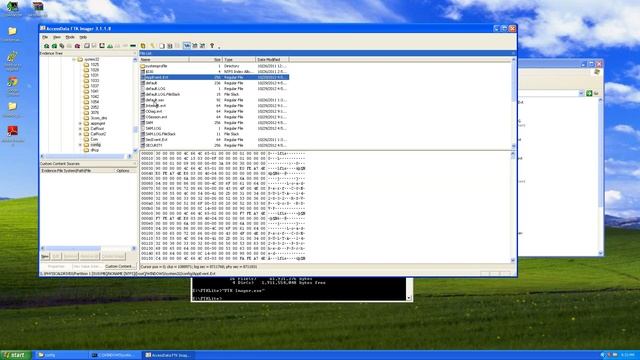The height and width of the screenshot is (360, 640).
Task: Click Remove All Evidence Items icon
Action: pyautogui.click(x=78, y=46)
